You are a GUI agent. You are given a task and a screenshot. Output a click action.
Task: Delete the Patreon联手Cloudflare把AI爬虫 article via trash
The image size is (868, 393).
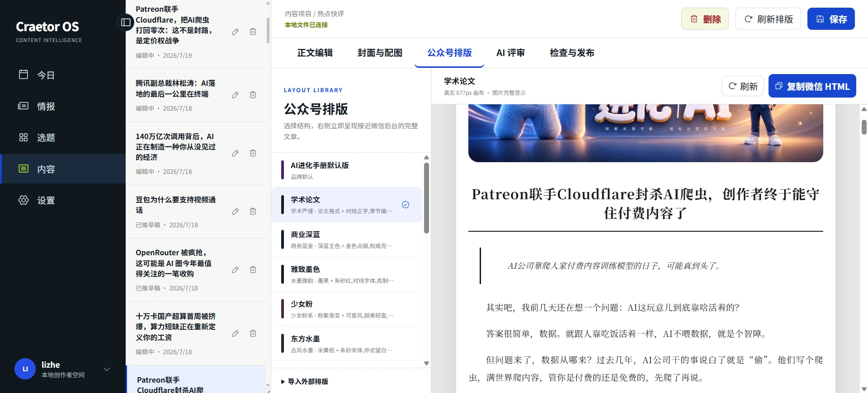tap(253, 32)
